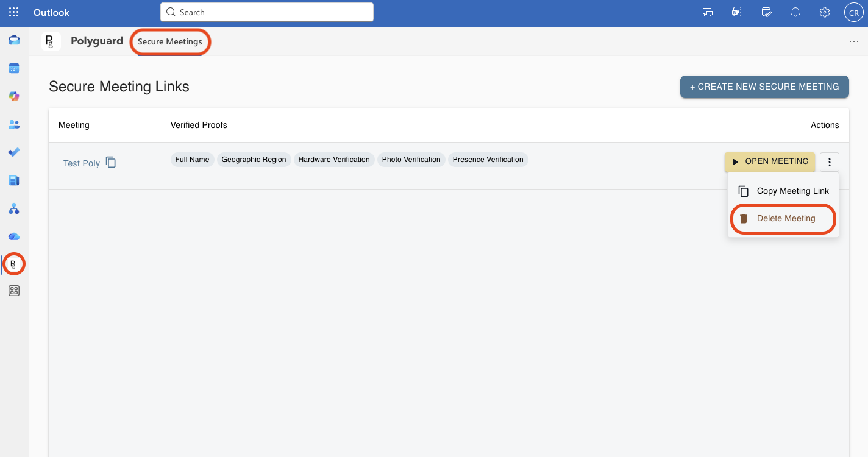The height and width of the screenshot is (457, 868).
Task: Launch Copilot from the left sidebar
Action: click(x=14, y=96)
